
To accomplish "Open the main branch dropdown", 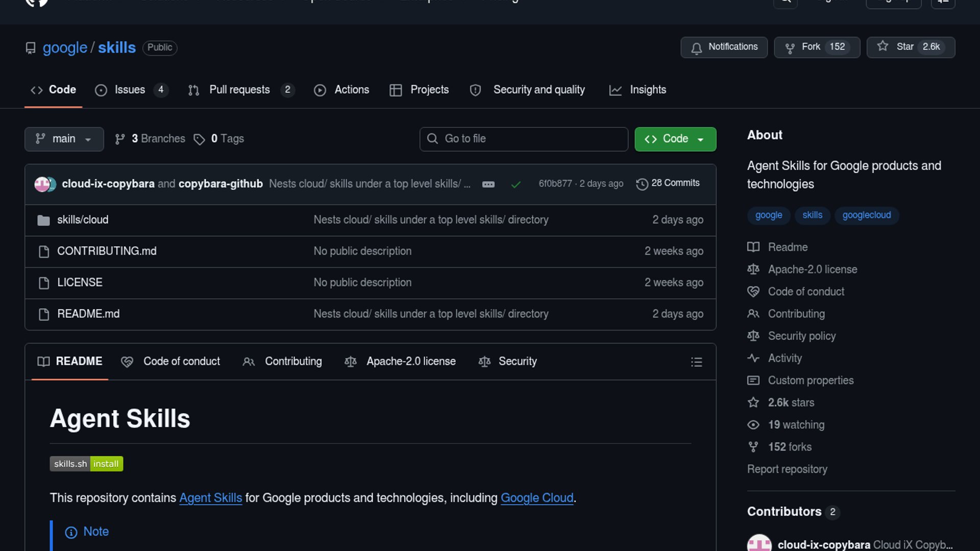I will (64, 139).
